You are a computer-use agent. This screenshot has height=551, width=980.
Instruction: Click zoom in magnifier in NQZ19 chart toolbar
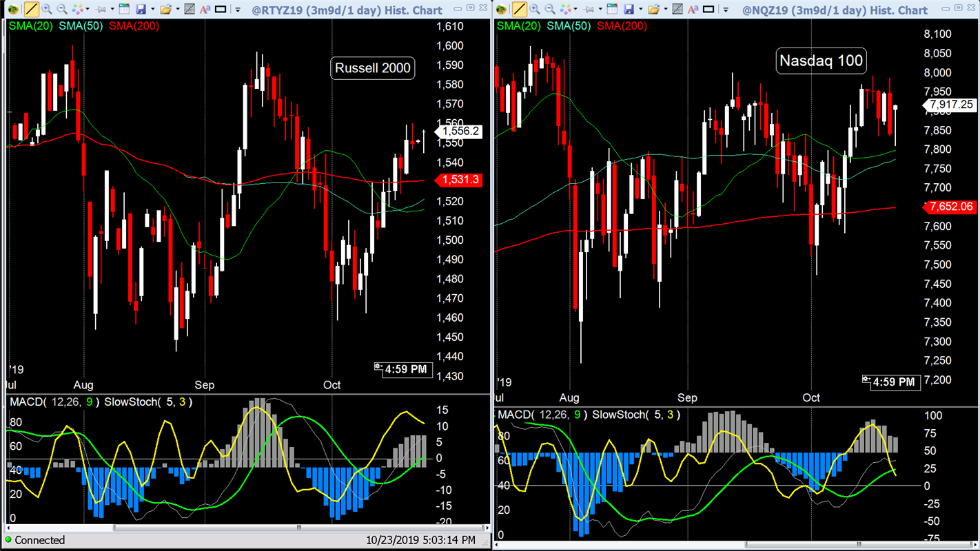tap(535, 10)
